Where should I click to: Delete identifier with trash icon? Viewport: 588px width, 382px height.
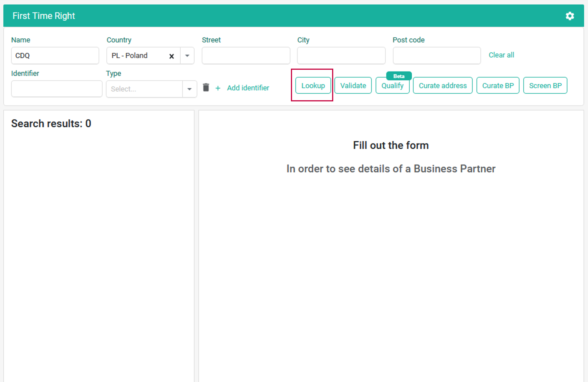(206, 87)
